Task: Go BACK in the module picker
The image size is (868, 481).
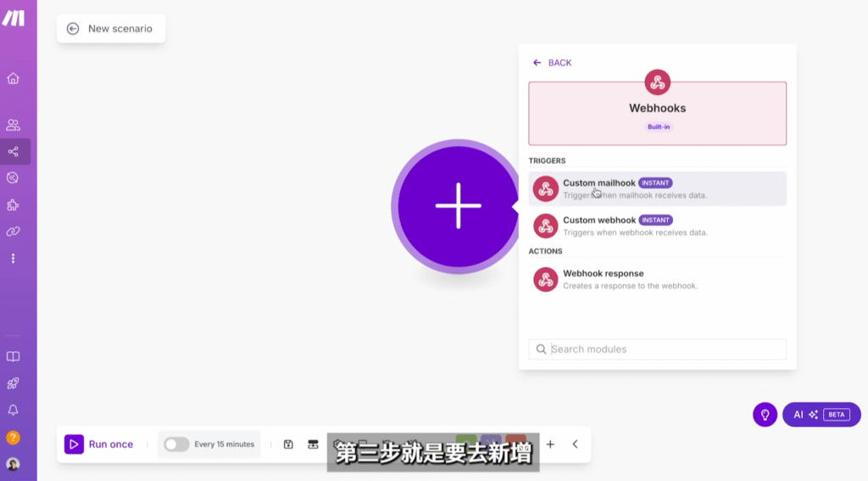Action: pyautogui.click(x=552, y=63)
